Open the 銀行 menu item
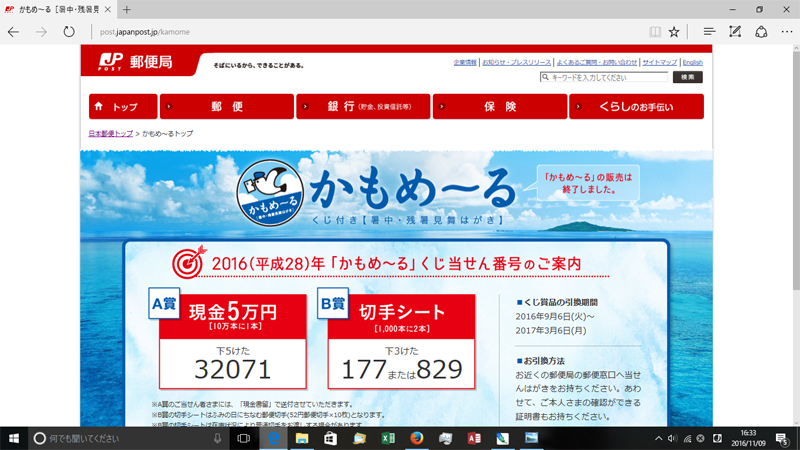This screenshot has height=450, width=800. point(363,106)
